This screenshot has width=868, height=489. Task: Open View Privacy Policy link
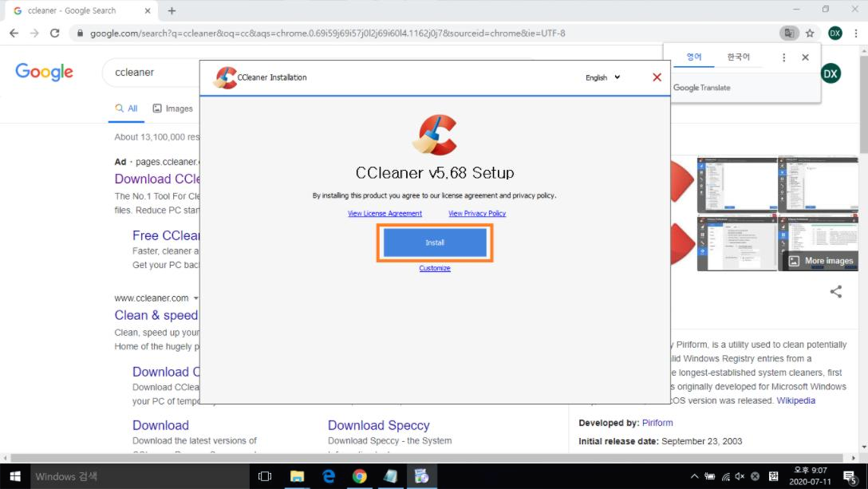[x=476, y=213]
